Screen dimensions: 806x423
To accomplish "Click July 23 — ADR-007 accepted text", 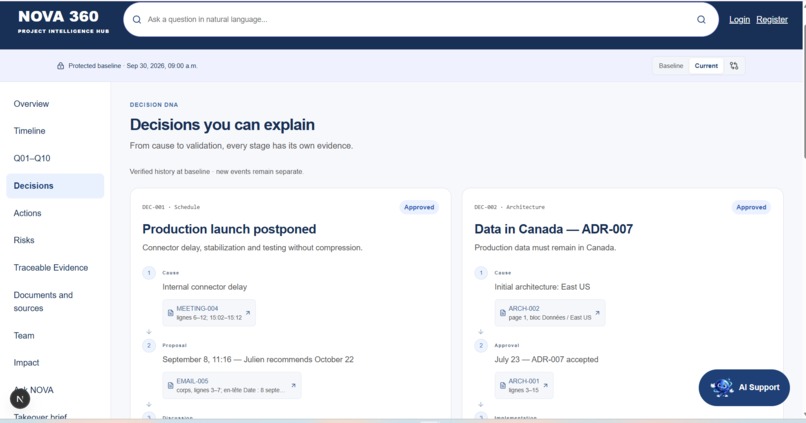I will pos(546,359).
